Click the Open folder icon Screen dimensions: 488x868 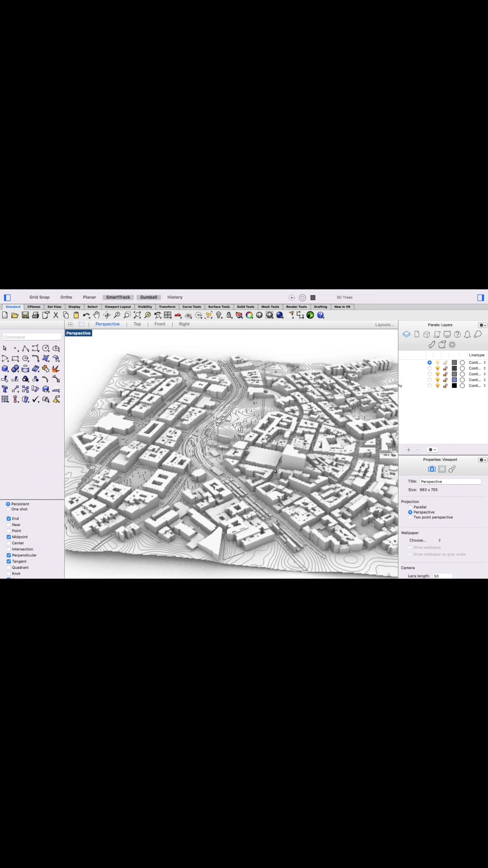(x=15, y=315)
